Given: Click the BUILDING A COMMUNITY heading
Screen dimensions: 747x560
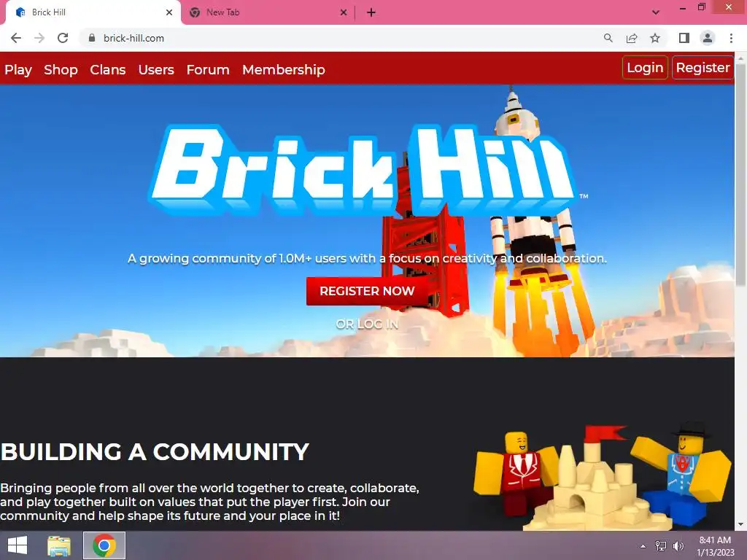Looking at the screenshot, I should click(x=155, y=452).
